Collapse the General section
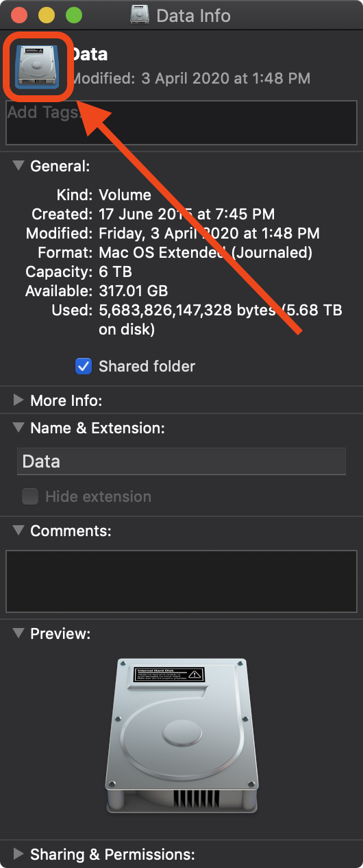This screenshot has height=868, width=363. [18, 165]
